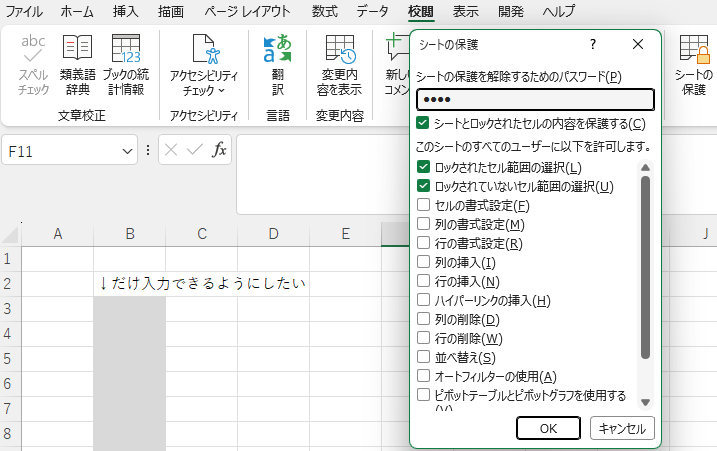The width and height of the screenshot is (717, 451).
Task: Expand the アクセシビリティチェック dropdown chevron
Action: pyautogui.click(x=222, y=91)
